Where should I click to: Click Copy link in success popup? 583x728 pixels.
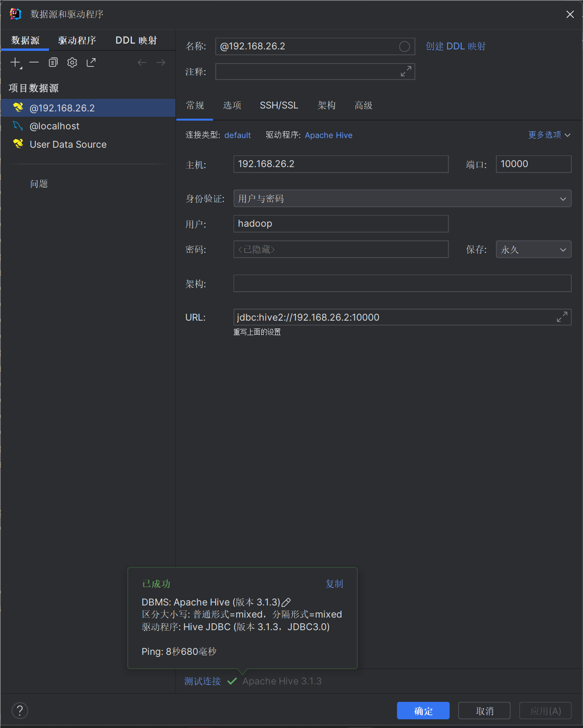[x=334, y=584]
